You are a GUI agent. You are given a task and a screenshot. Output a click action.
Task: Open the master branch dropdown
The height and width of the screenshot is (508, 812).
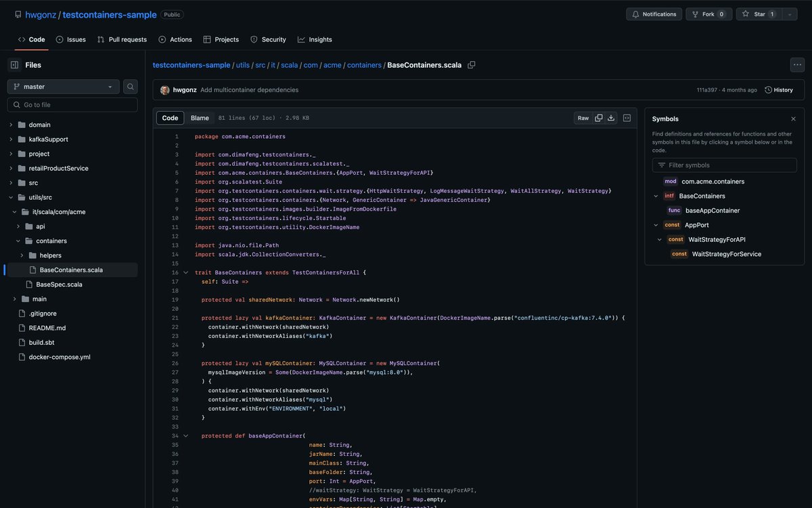point(64,87)
